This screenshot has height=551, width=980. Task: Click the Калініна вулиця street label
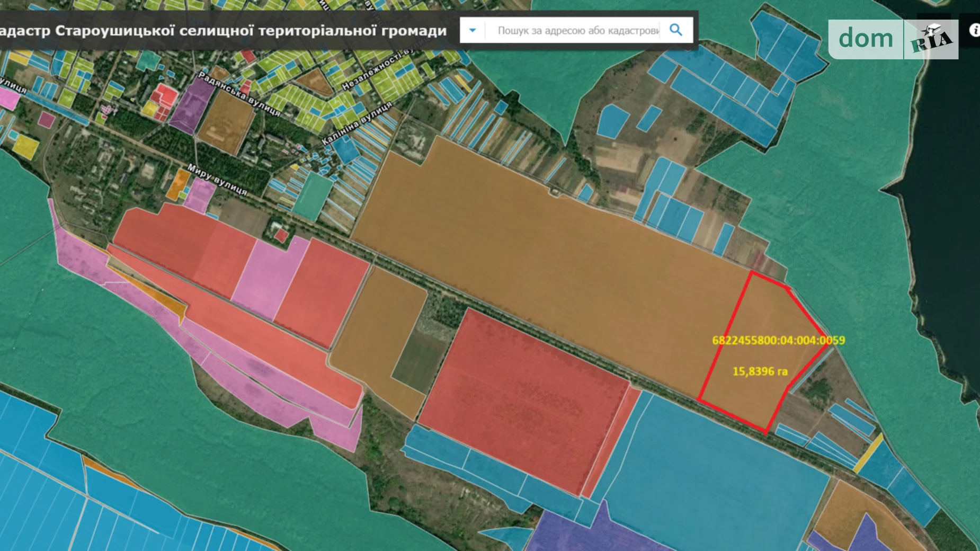coord(357,123)
